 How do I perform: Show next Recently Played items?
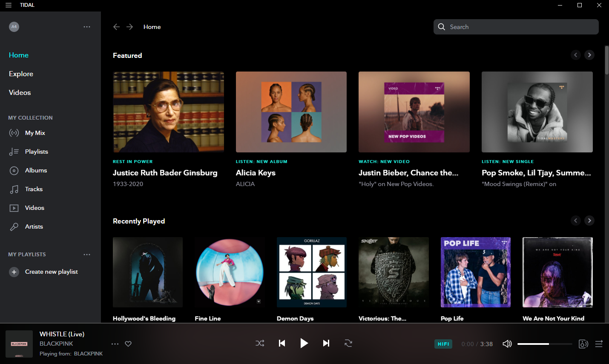(589, 221)
